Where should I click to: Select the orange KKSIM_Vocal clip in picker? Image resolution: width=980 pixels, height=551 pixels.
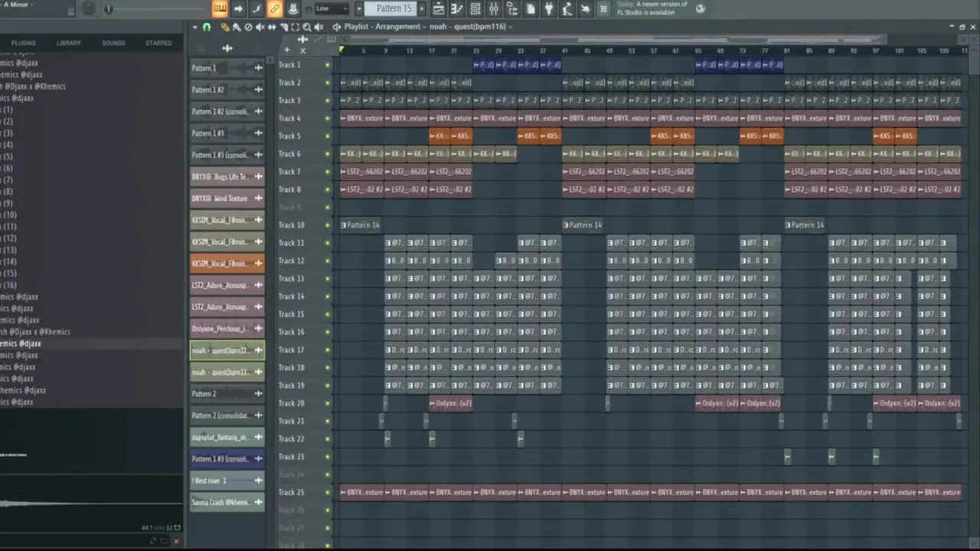click(227, 263)
